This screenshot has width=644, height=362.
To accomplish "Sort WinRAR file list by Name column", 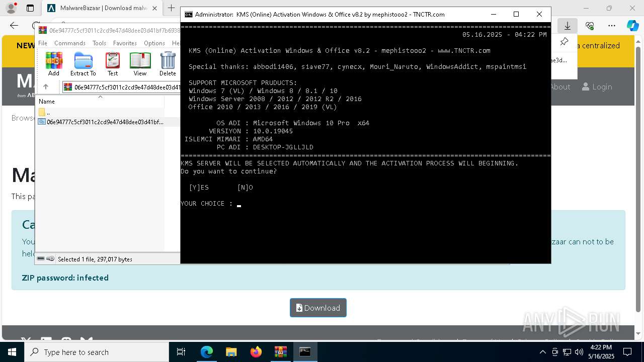I will (100, 101).
